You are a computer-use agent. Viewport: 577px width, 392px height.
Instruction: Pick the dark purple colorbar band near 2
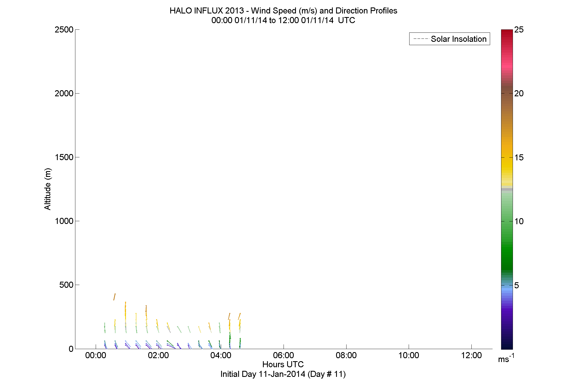click(x=507, y=324)
